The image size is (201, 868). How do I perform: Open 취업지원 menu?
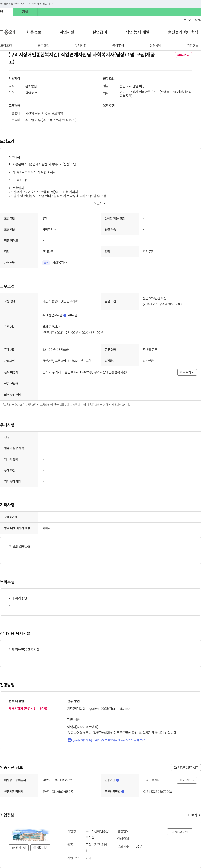(67, 32)
